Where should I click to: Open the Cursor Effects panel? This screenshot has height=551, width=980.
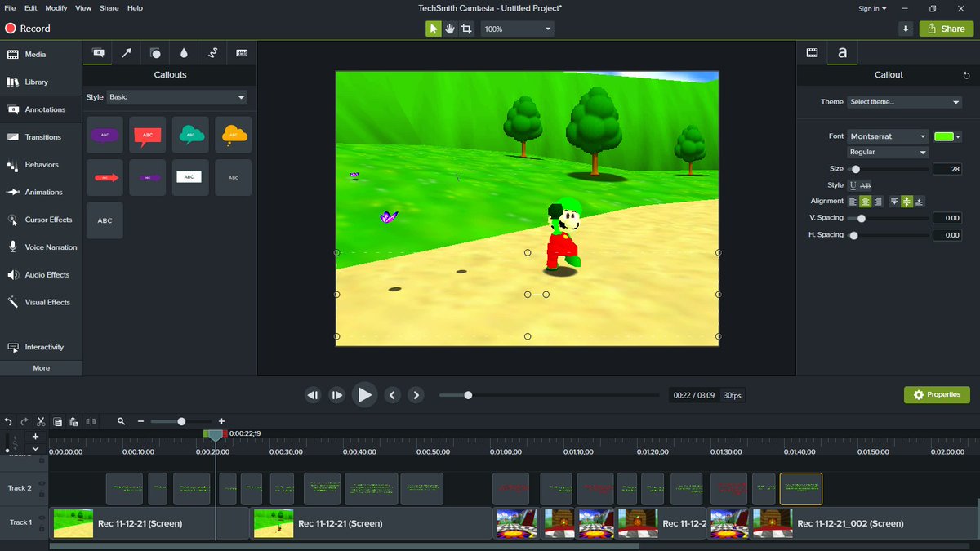(x=41, y=220)
